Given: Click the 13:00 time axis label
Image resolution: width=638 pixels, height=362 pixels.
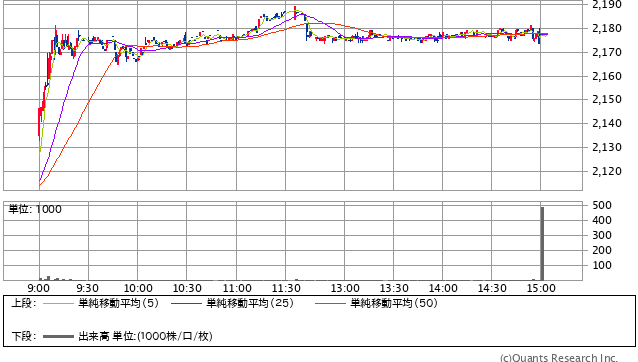Looking at the screenshot, I should (x=345, y=288).
